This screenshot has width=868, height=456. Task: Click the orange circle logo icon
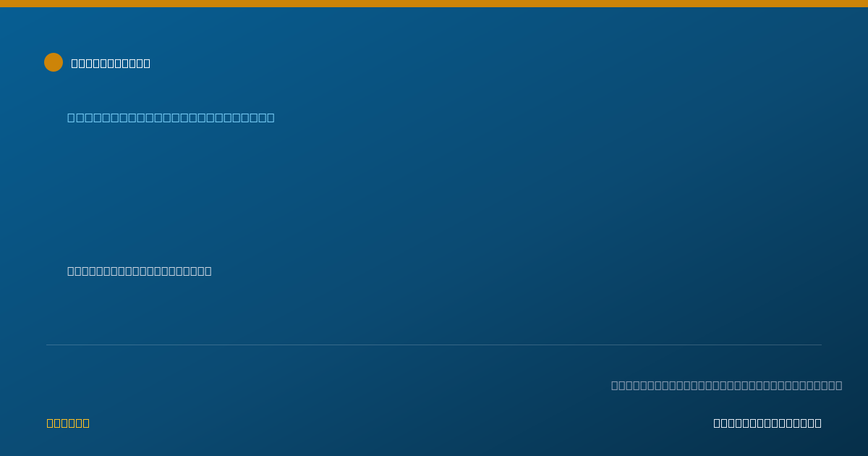[x=54, y=62]
